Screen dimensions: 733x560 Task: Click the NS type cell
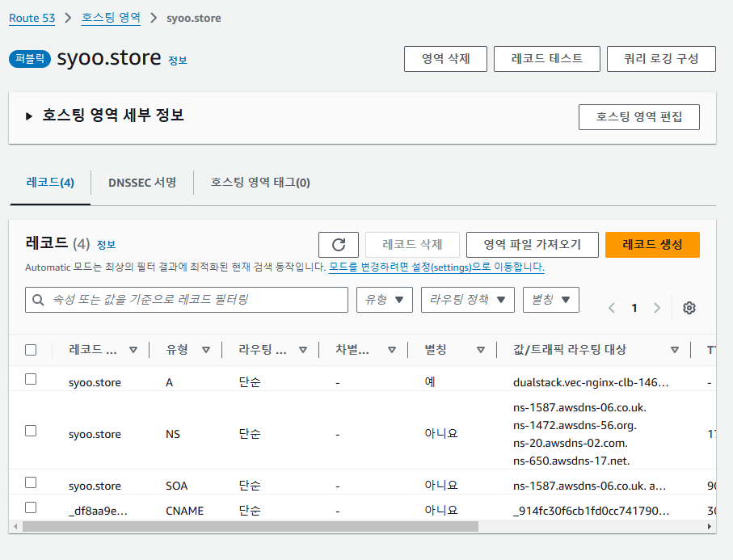point(172,434)
